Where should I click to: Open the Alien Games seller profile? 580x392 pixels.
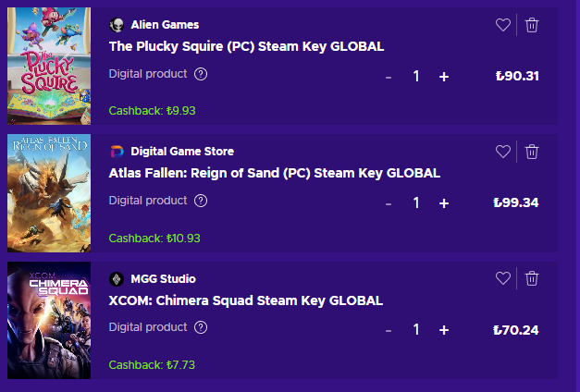coord(165,24)
